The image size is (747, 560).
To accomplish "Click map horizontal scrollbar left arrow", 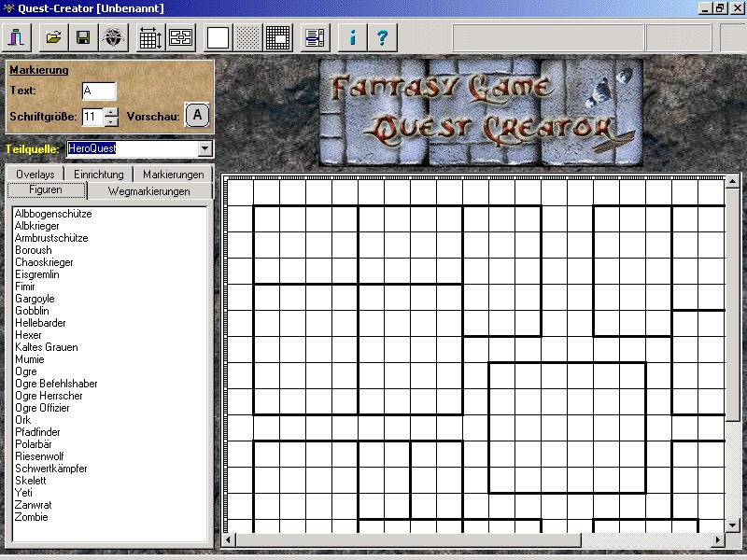I will point(229,540).
